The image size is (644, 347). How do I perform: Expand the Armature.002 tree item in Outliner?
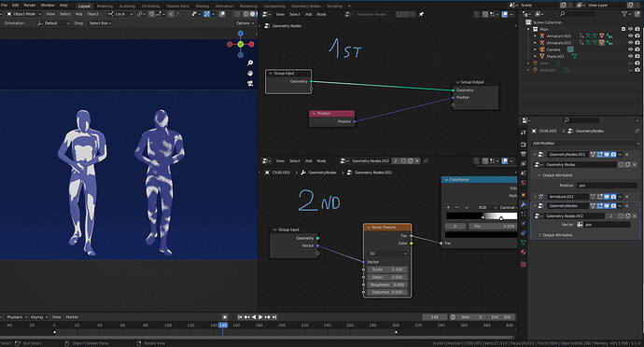coord(535,36)
